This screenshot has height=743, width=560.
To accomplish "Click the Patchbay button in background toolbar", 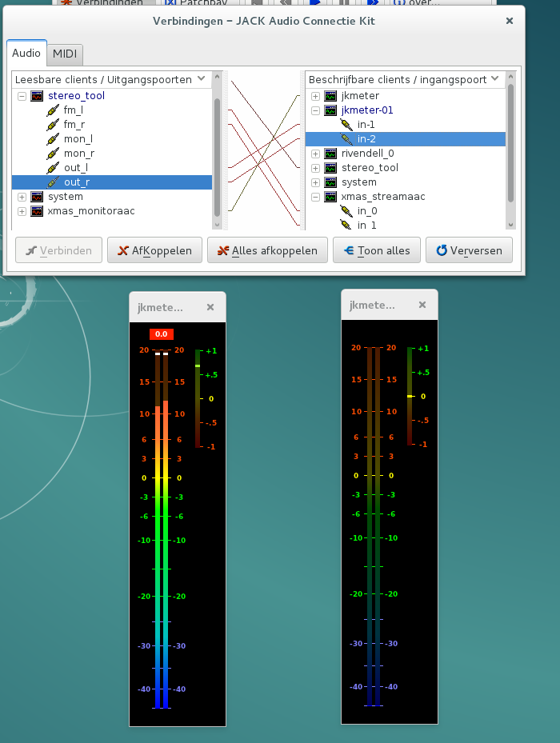I will (198, 2).
